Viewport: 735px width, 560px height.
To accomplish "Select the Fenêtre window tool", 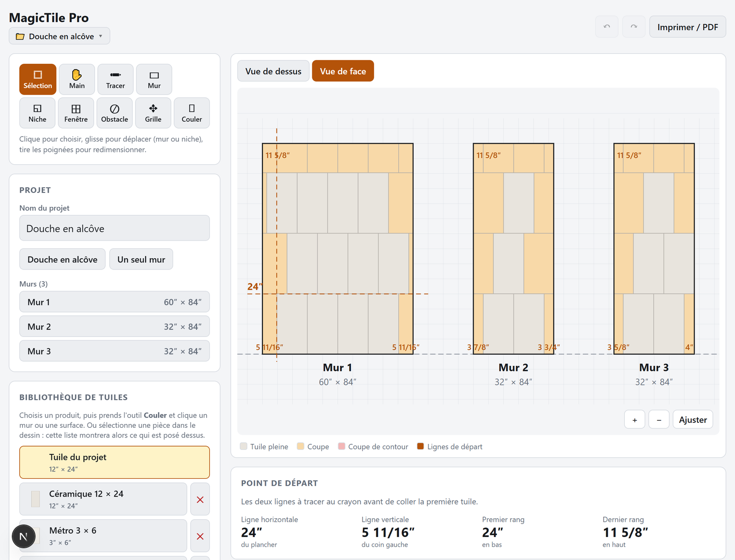I will 76,113.
